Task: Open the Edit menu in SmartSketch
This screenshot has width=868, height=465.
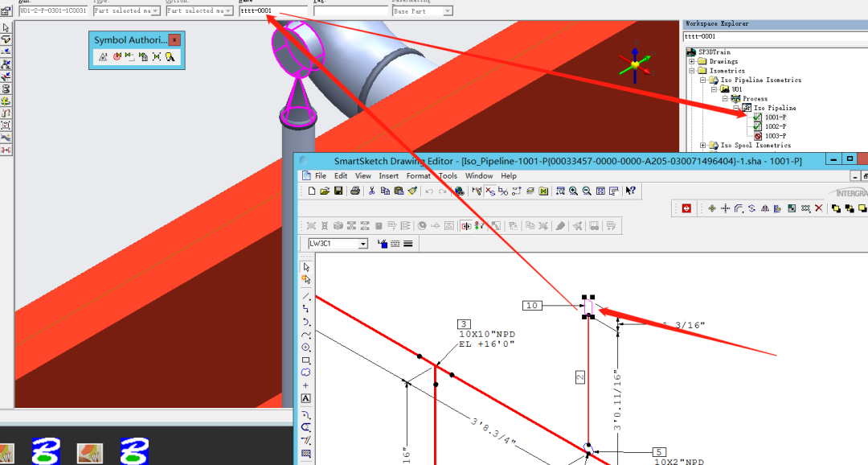Action: (341, 175)
